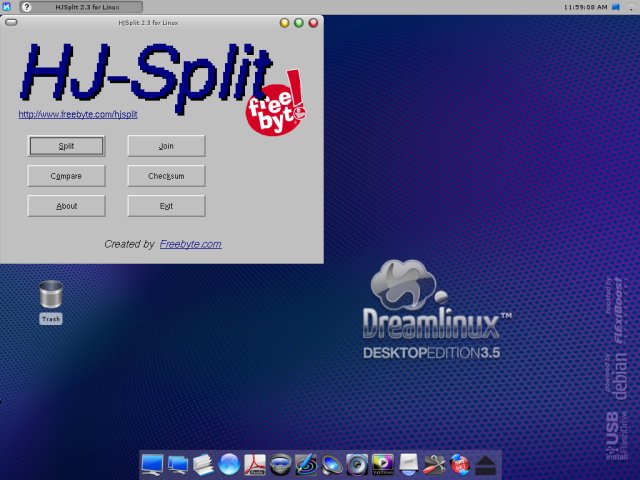Launch the Totem movie player in the dock
The image size is (640, 480).
coord(383,464)
